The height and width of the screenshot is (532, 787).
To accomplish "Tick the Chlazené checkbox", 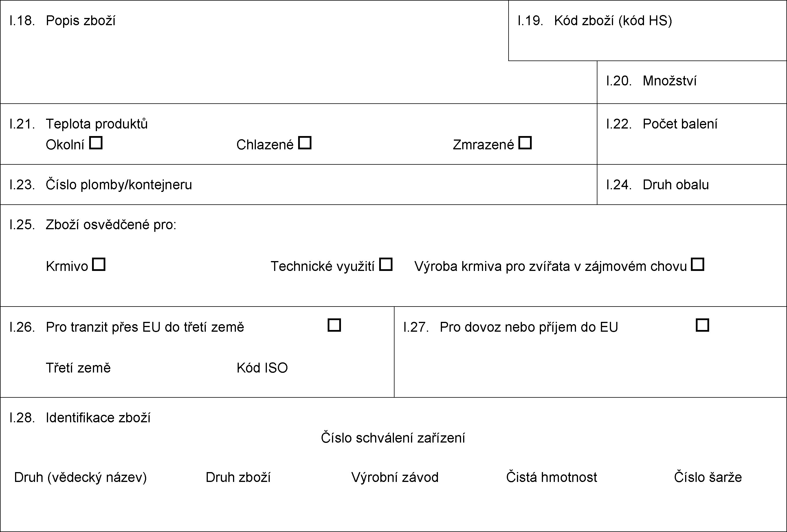I will point(305,143).
